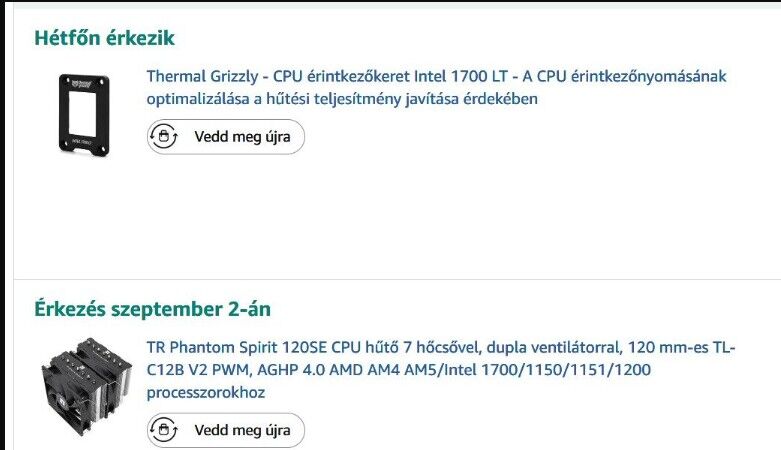Image resolution: width=781 pixels, height=450 pixels.
Task: Select "Vedd meg újra" for Thermal Grizzly frame
Action: tap(226, 137)
